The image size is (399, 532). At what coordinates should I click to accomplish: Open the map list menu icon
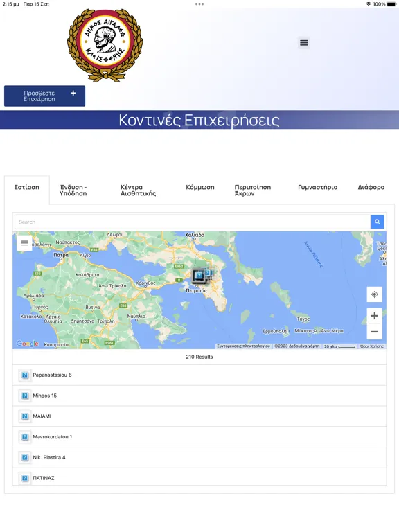pyautogui.click(x=24, y=243)
